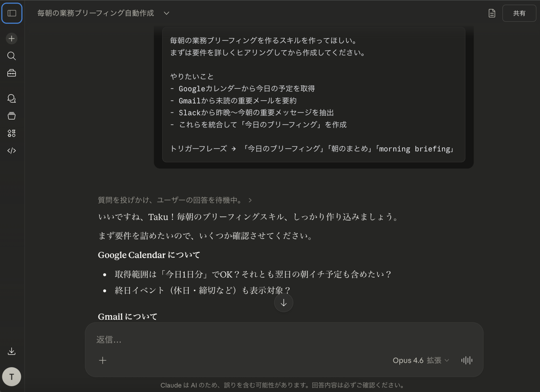Click the plus attachment button in the composer
540x392 pixels.
[103, 360]
